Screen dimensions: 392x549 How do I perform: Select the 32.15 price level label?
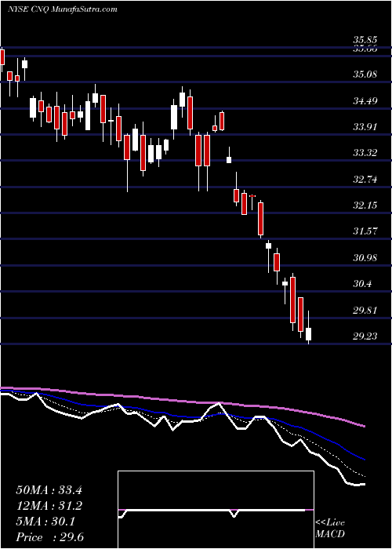365,205
